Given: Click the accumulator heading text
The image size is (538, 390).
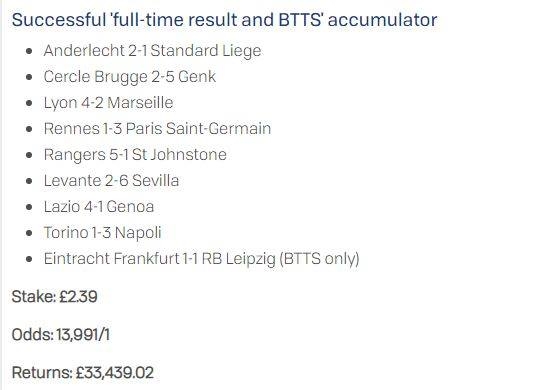Looking at the screenshot, I should (x=224, y=20).
